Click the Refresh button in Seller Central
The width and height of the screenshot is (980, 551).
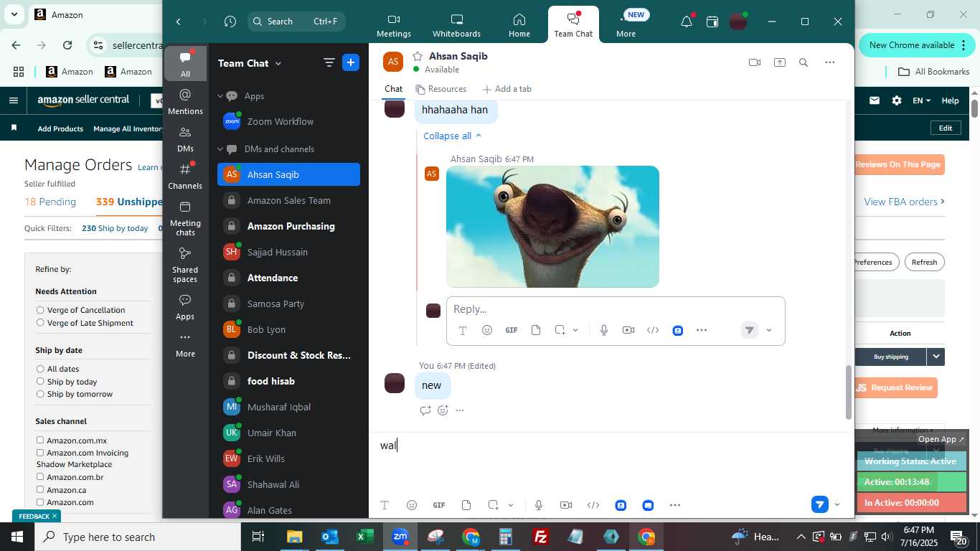coord(924,262)
